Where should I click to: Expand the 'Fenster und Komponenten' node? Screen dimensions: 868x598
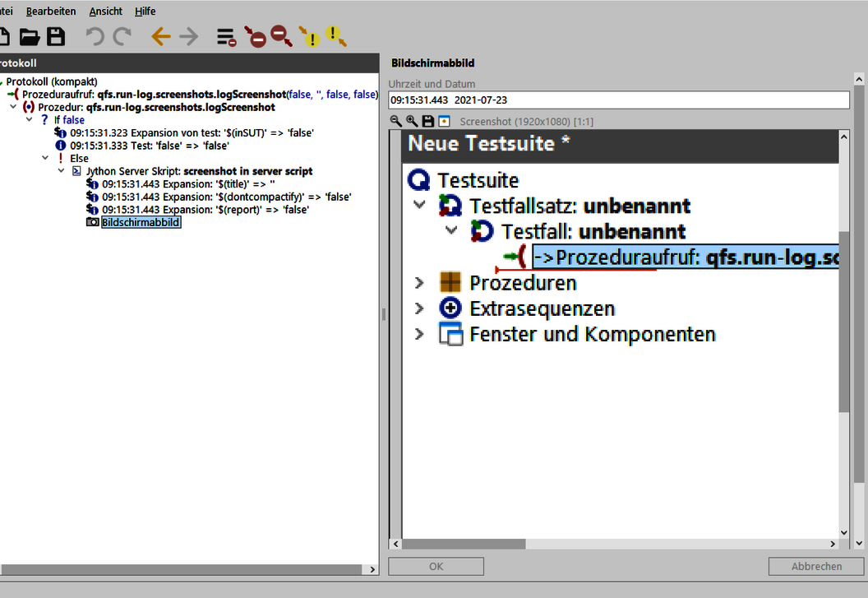pyautogui.click(x=419, y=333)
